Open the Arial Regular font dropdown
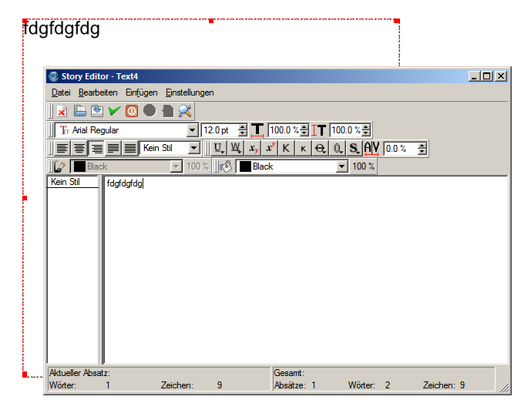 [x=193, y=131]
